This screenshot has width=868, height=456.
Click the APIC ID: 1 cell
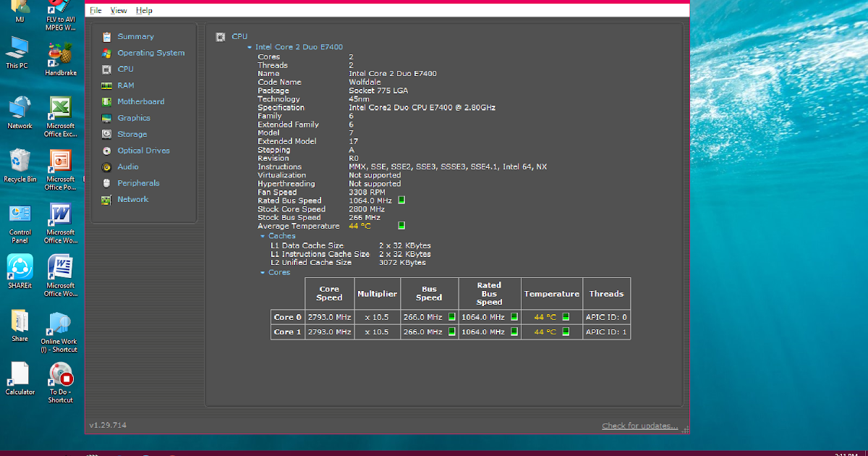click(606, 332)
